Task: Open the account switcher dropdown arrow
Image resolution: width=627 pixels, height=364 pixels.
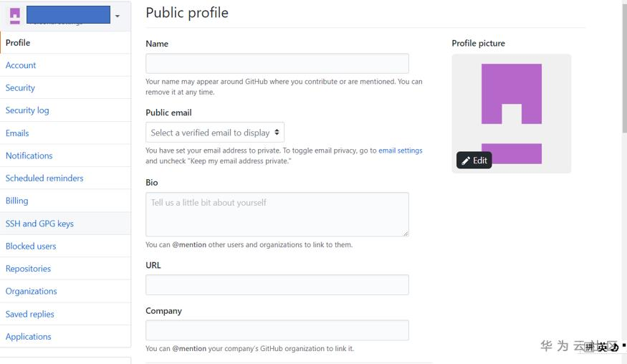Action: click(118, 16)
